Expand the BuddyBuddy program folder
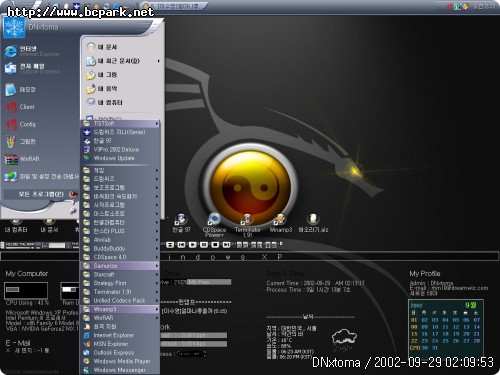Image resolution: width=500 pixels, height=375 pixels. (120, 248)
